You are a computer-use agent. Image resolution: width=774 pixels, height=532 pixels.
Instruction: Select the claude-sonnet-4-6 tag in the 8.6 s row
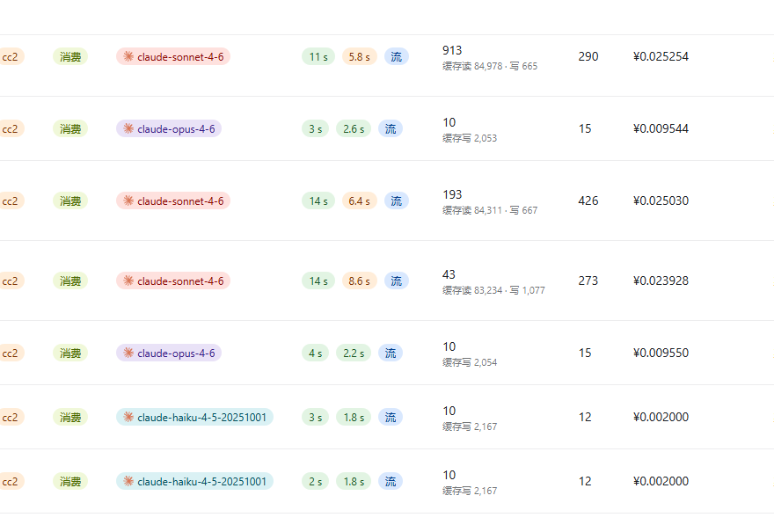(173, 281)
